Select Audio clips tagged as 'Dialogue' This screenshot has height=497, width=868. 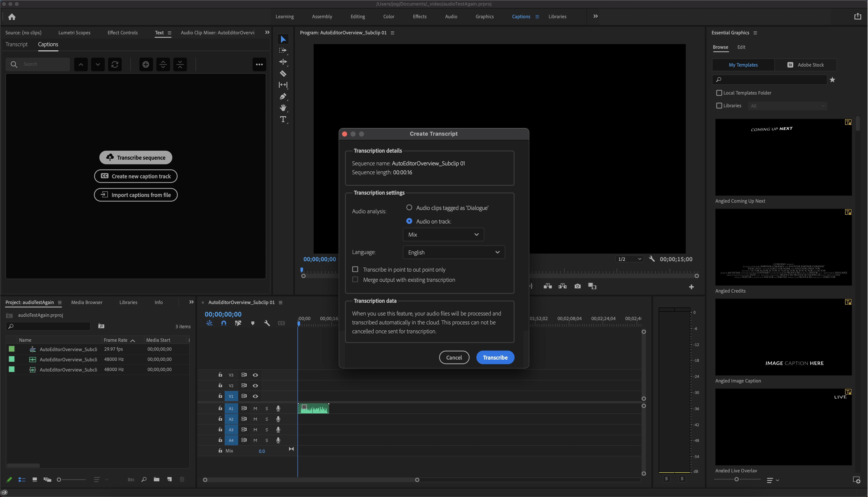pos(409,208)
